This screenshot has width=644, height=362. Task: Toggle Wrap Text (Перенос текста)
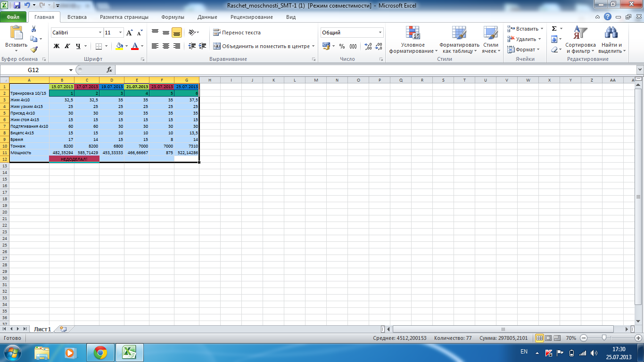point(237,33)
